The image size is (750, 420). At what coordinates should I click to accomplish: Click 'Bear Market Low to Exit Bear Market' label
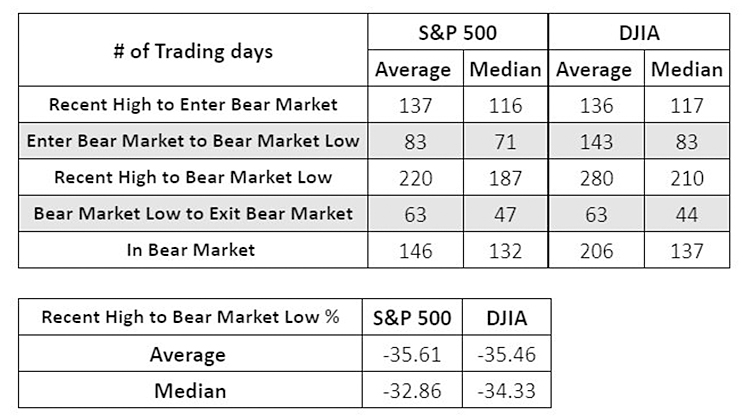coord(193,213)
